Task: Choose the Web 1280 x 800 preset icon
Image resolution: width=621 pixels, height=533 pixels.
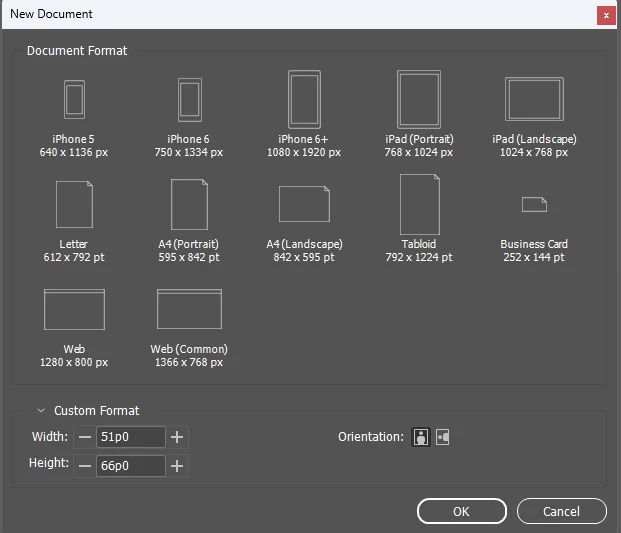Action: point(74,309)
